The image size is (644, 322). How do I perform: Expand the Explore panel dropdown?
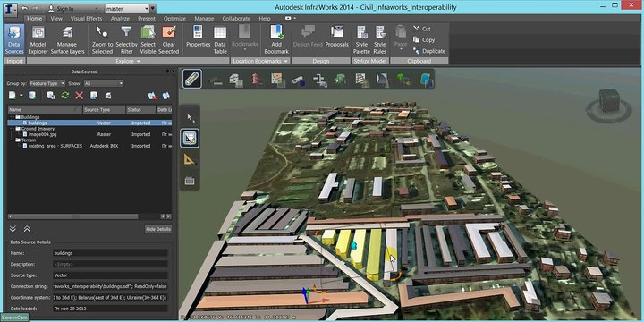point(128,61)
